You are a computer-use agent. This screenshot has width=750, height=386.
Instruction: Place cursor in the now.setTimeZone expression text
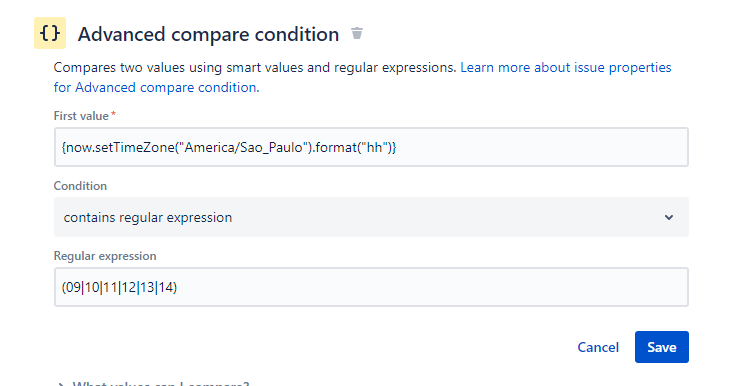[x=229, y=147]
